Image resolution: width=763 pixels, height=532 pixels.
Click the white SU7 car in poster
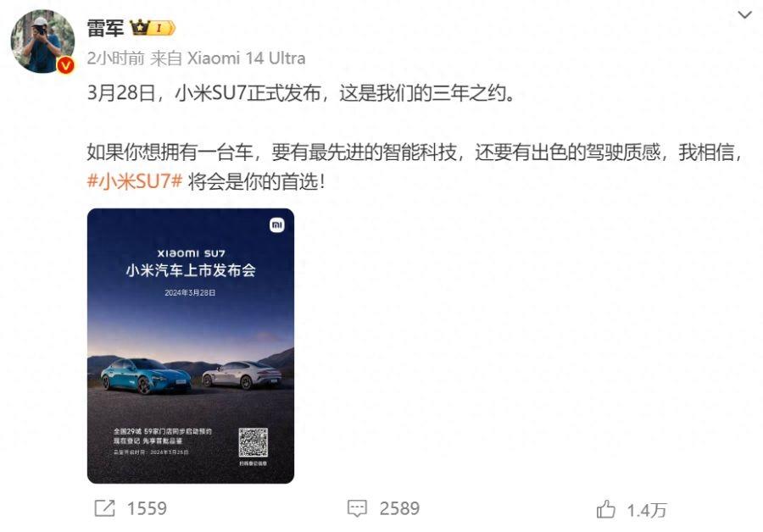(242, 375)
